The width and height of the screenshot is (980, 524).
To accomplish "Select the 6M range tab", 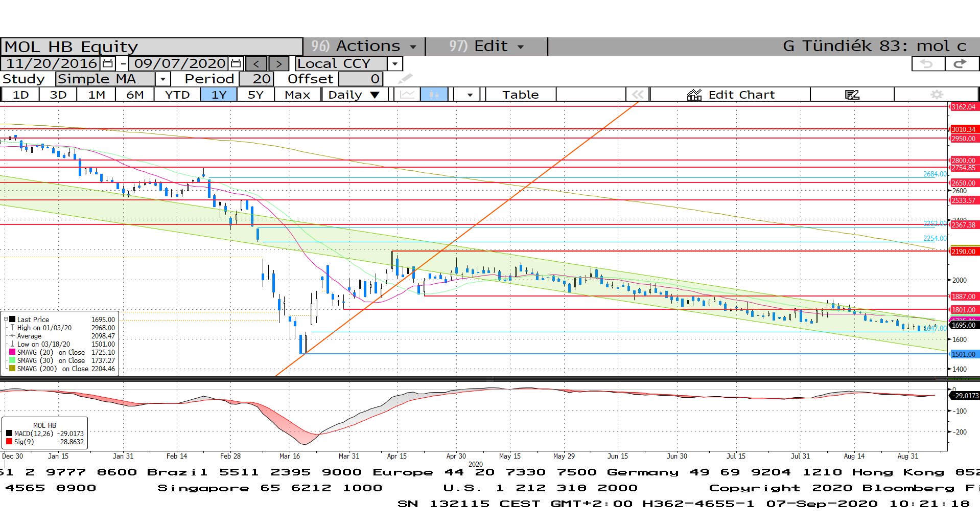I will (x=135, y=95).
